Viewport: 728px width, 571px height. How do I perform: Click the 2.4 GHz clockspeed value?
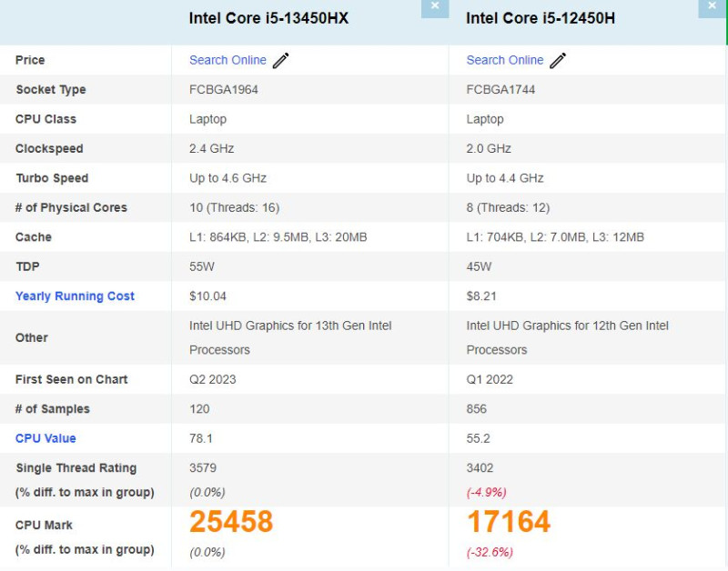[211, 148]
